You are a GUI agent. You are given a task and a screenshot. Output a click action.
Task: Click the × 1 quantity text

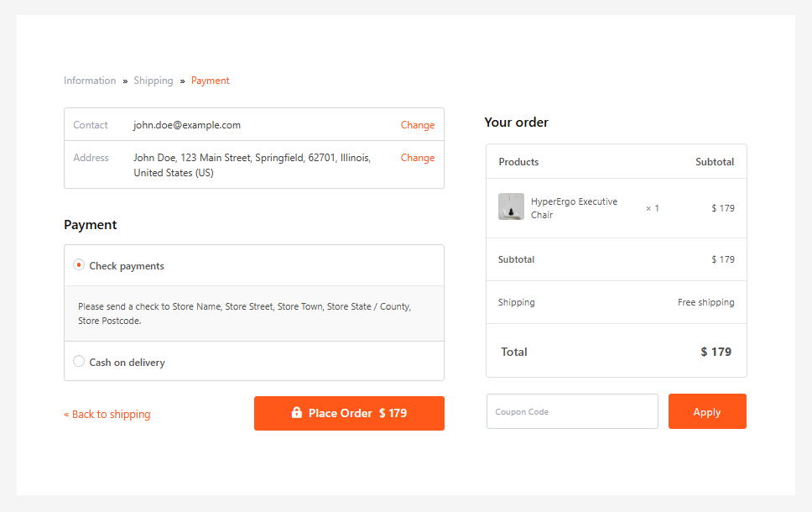click(x=652, y=208)
